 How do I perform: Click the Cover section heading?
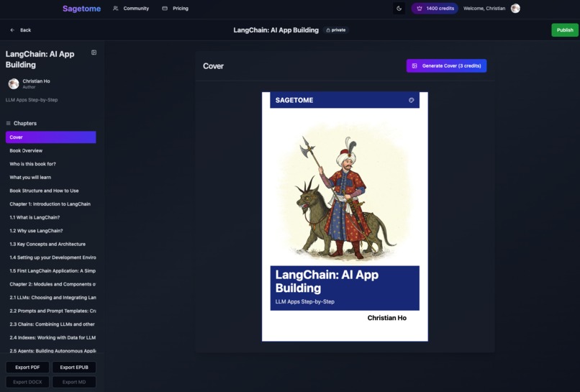pyautogui.click(x=213, y=66)
